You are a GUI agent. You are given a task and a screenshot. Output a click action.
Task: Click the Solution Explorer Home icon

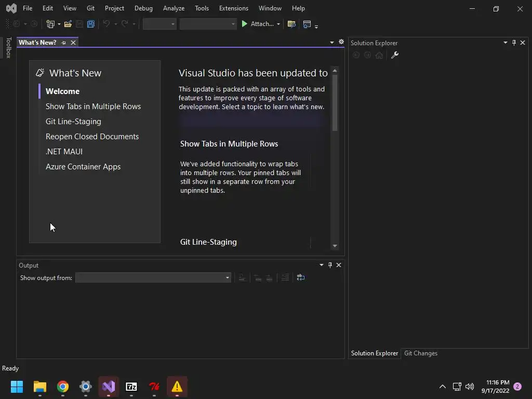(379, 55)
